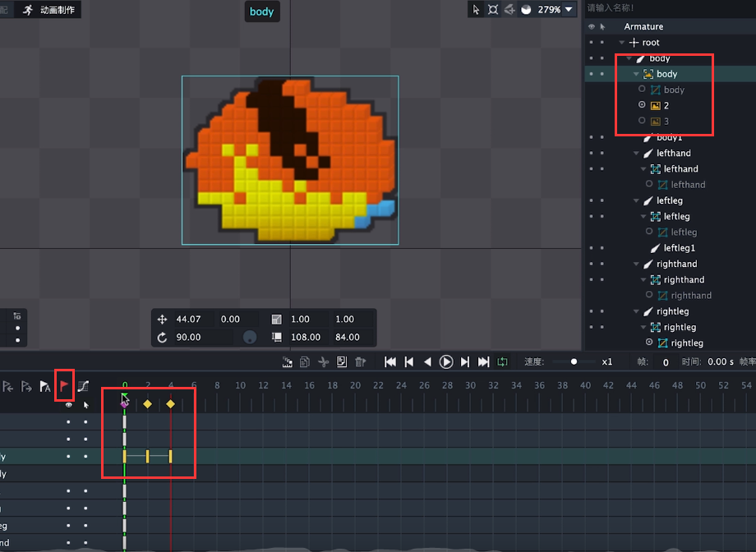This screenshot has width=756, height=552.
Task: Collapse the body bone node
Action: click(629, 58)
